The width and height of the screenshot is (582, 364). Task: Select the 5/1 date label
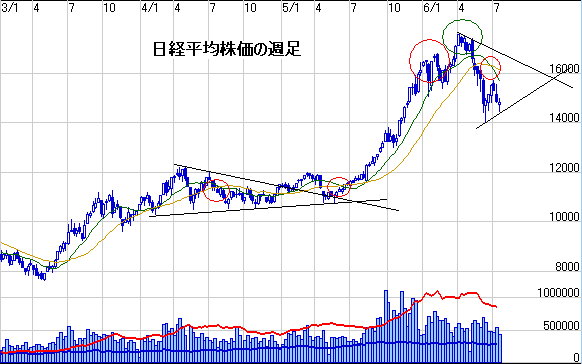point(291,8)
